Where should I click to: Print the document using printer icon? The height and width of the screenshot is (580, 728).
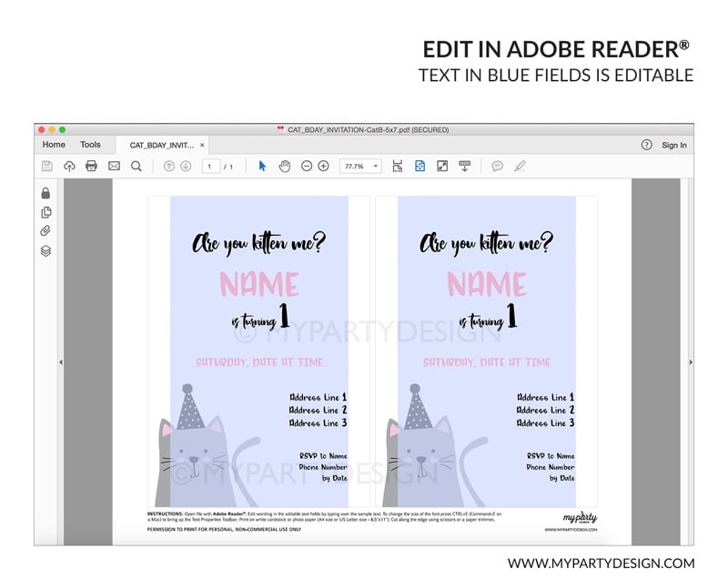pos(91,166)
